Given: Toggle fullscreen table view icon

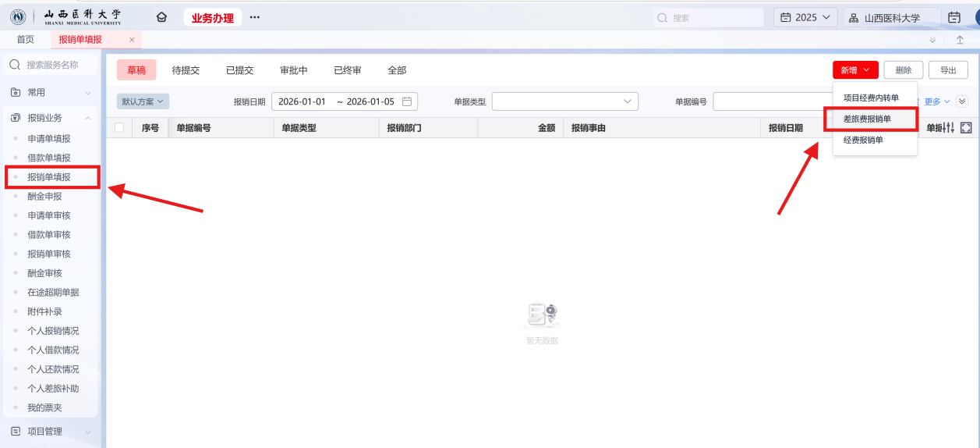Looking at the screenshot, I should 966,128.
